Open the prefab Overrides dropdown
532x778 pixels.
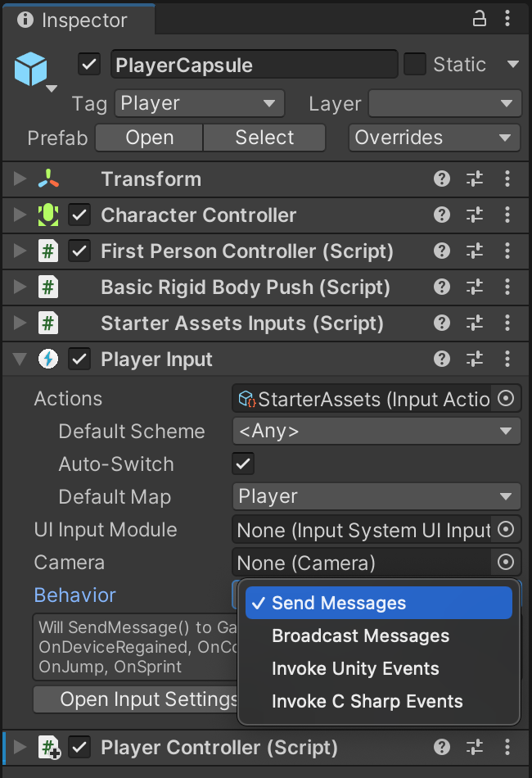[x=435, y=138]
